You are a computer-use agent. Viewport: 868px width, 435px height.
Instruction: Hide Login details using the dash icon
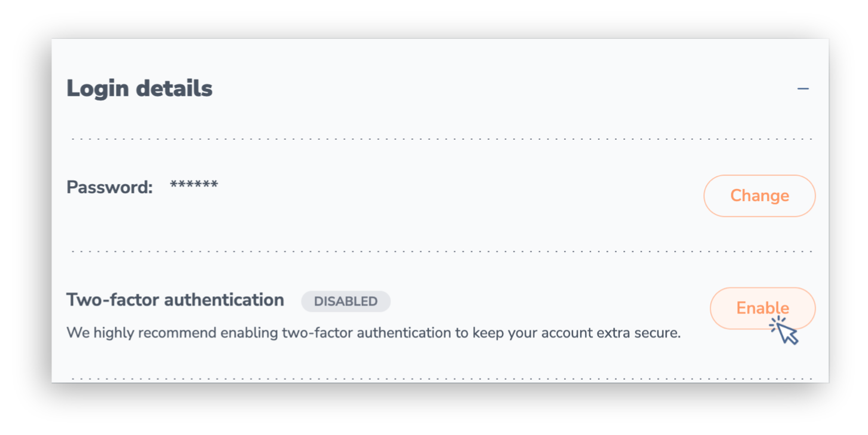[x=803, y=89]
